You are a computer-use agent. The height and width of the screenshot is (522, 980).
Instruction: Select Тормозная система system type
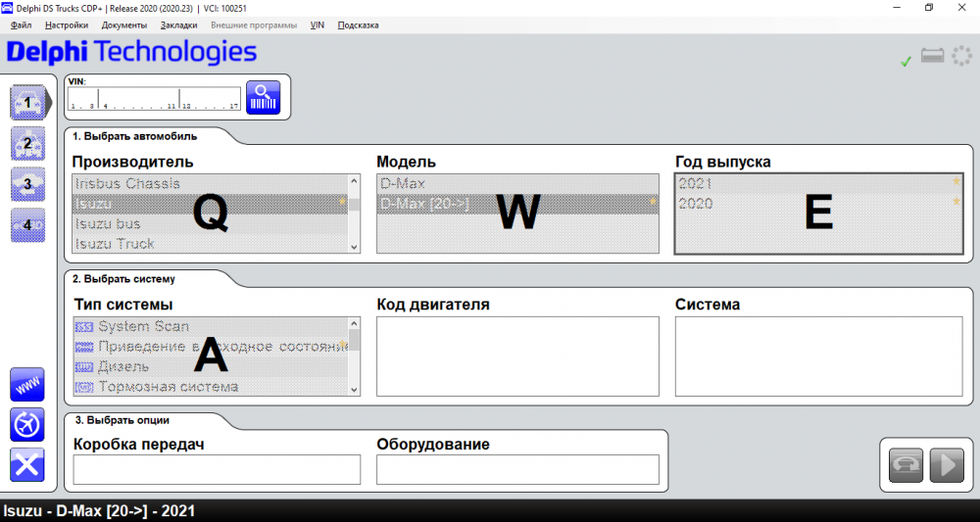tap(211, 387)
